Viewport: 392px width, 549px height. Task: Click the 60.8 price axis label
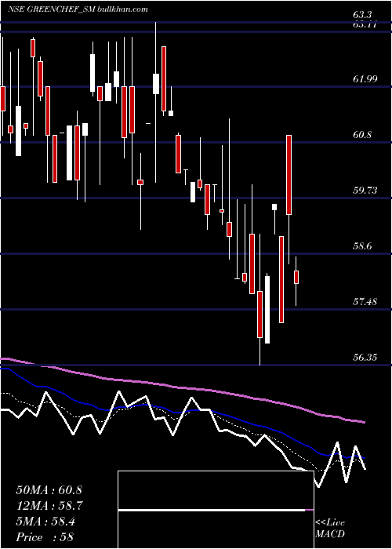(x=362, y=135)
